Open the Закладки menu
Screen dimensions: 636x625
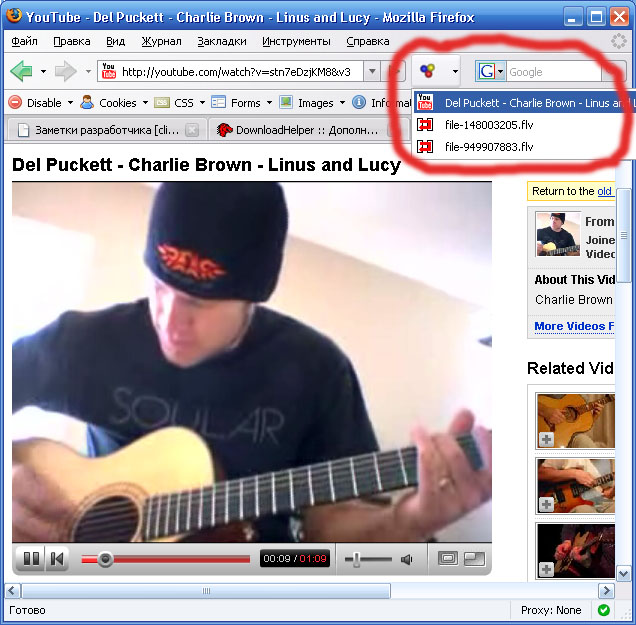click(x=222, y=41)
